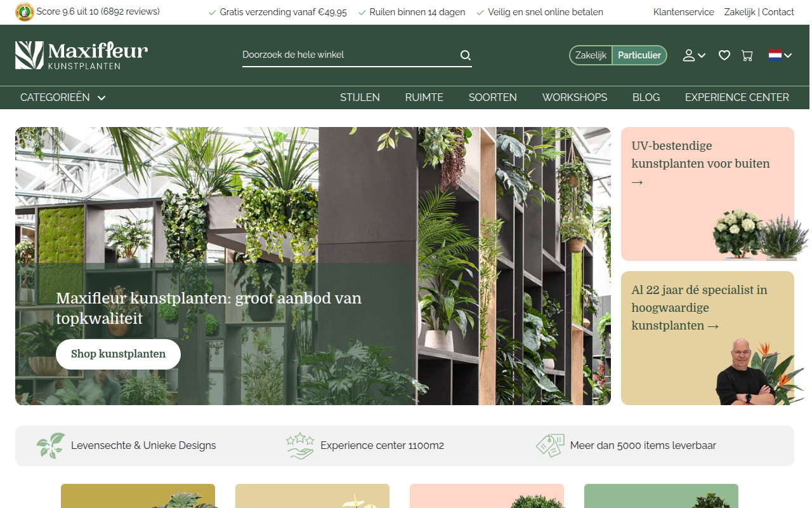Open the Klantenservice link
Image resolution: width=812 pixels, height=508 pixels.
683,12
